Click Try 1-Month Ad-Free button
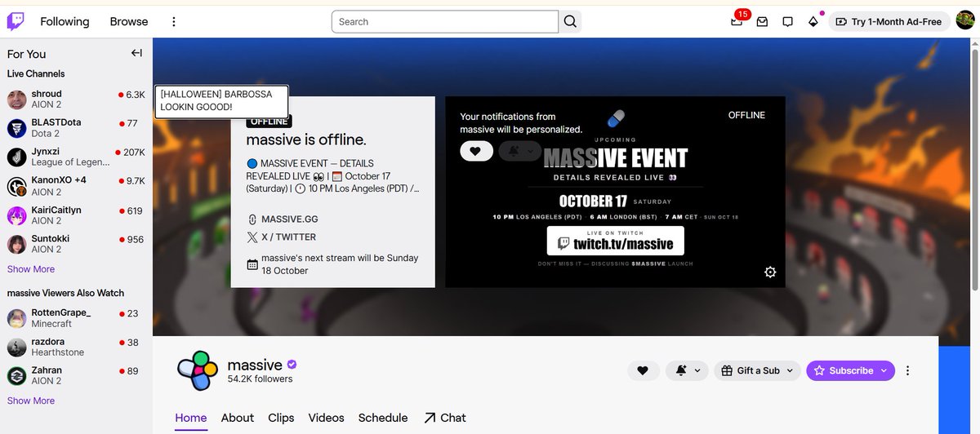 click(x=889, y=22)
